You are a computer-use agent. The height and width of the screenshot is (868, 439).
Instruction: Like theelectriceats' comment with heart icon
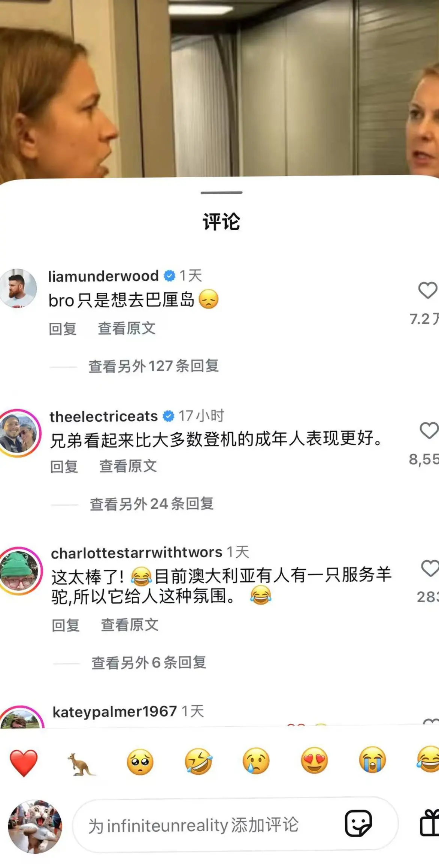[x=429, y=430]
